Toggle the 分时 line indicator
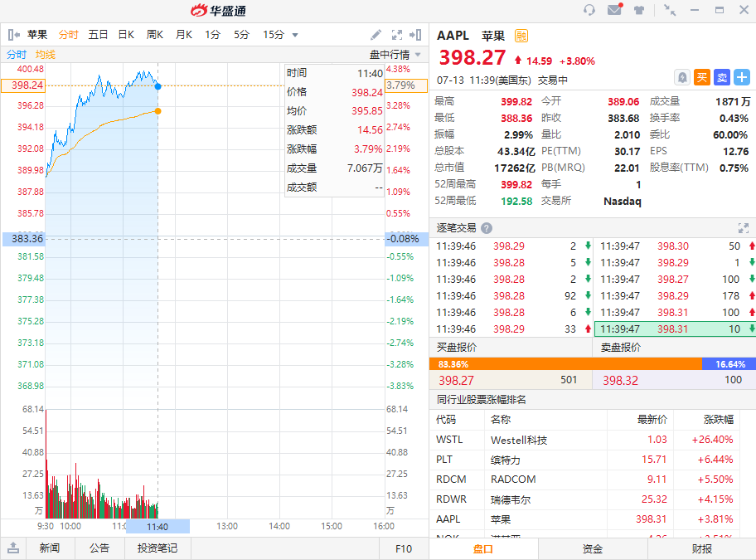 [17, 55]
